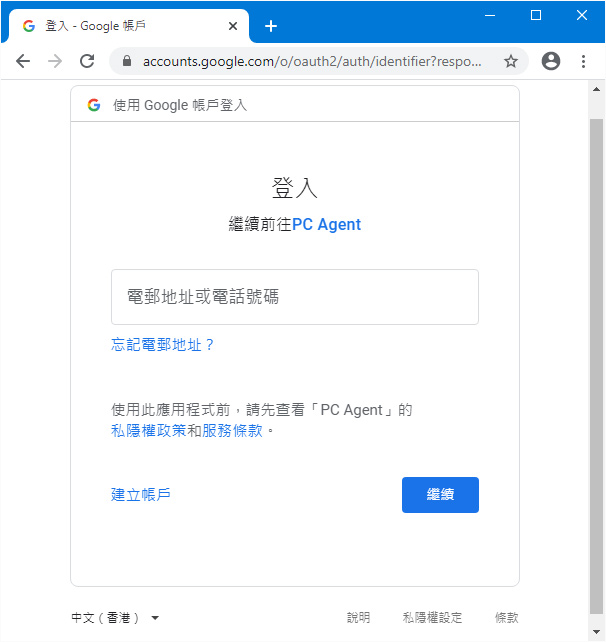Bookmark this page with the star icon
Image resolution: width=606 pixels, height=642 pixels.
(511, 61)
